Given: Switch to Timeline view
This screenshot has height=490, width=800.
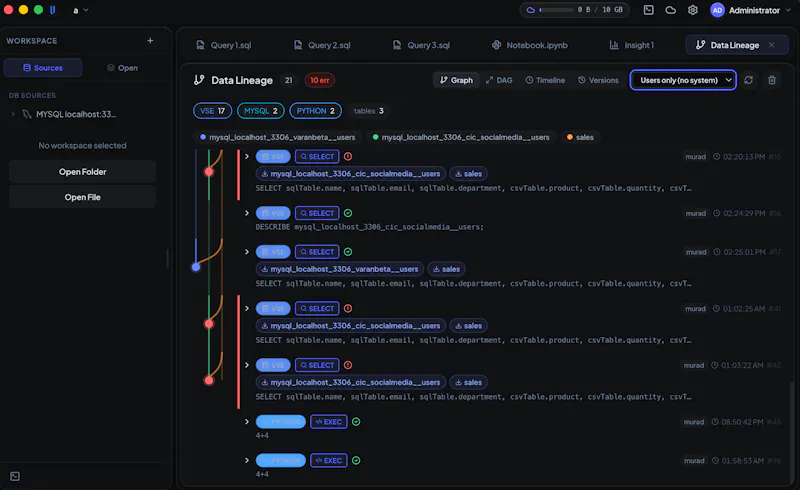Looking at the screenshot, I should coord(545,80).
